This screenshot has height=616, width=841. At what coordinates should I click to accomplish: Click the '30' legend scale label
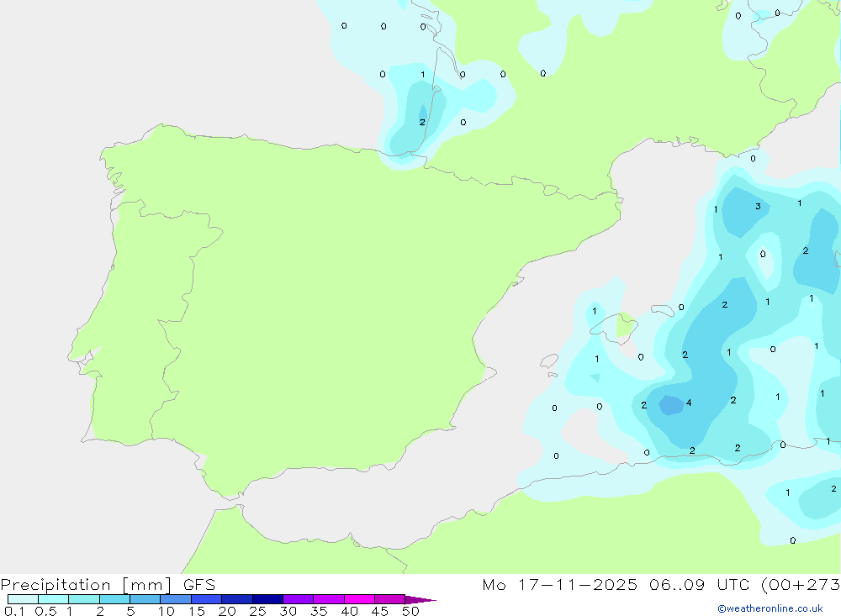click(x=288, y=611)
